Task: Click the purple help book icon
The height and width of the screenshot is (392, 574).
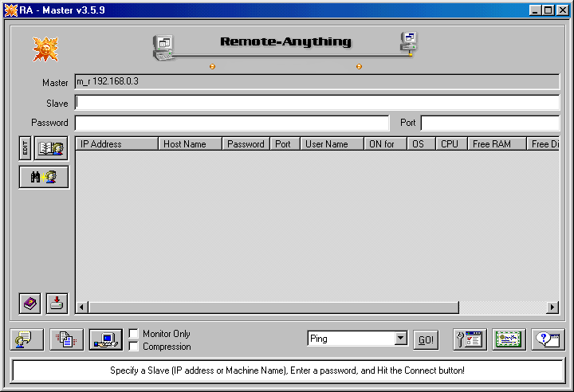Action: point(30,304)
